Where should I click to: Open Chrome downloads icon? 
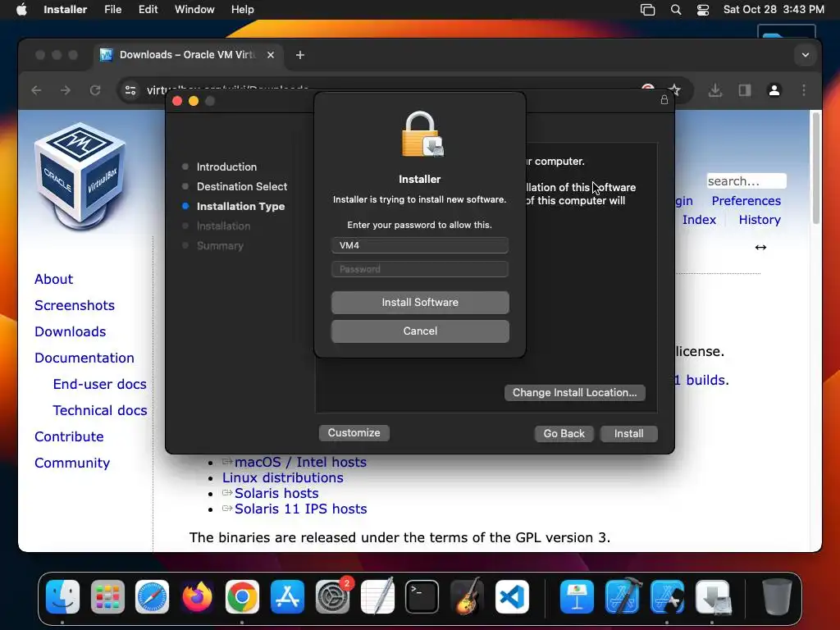(715, 90)
